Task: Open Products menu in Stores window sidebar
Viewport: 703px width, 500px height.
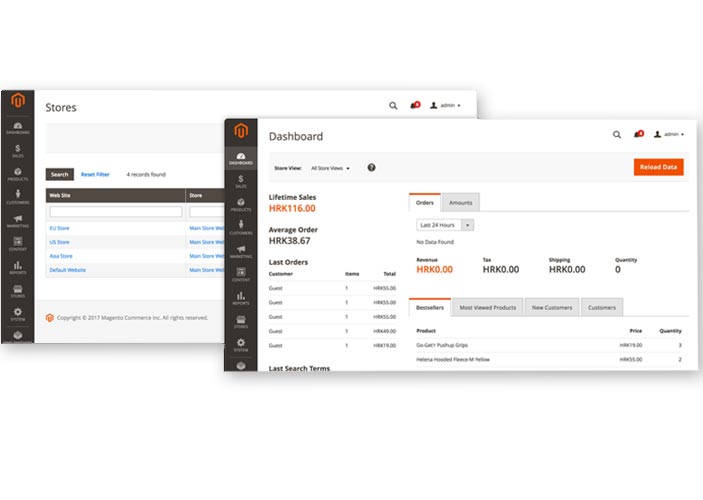Action: pos(18,174)
